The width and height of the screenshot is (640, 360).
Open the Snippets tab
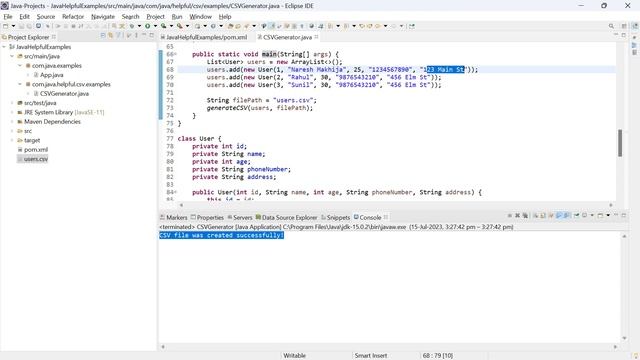335,218
